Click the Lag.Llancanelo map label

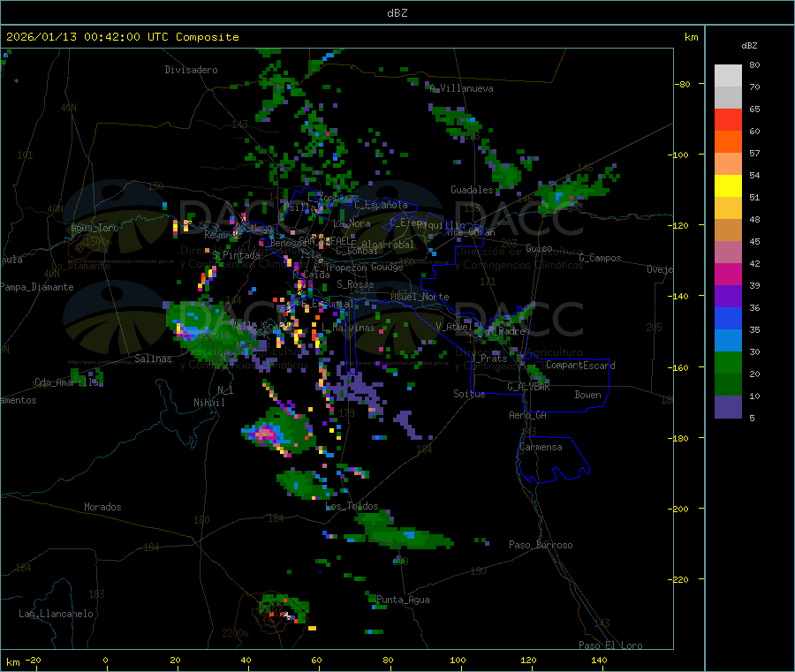coord(56,614)
